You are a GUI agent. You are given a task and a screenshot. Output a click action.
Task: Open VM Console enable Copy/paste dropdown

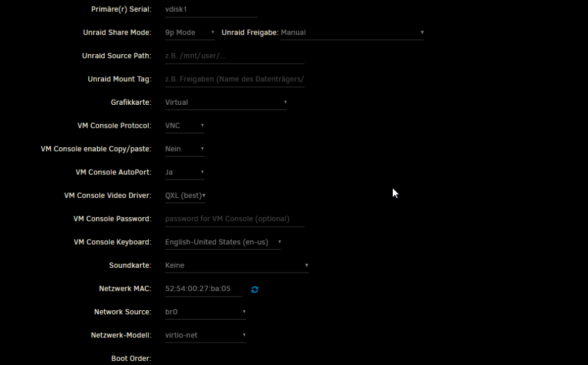click(185, 149)
